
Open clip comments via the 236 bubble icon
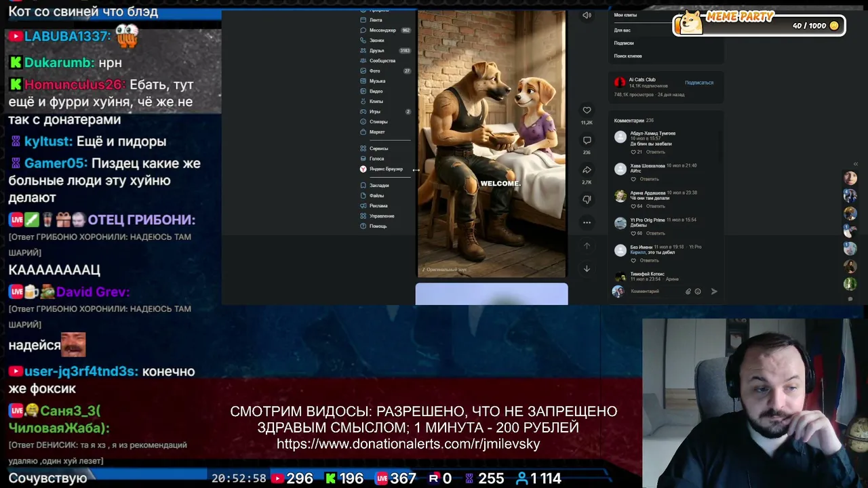click(587, 140)
